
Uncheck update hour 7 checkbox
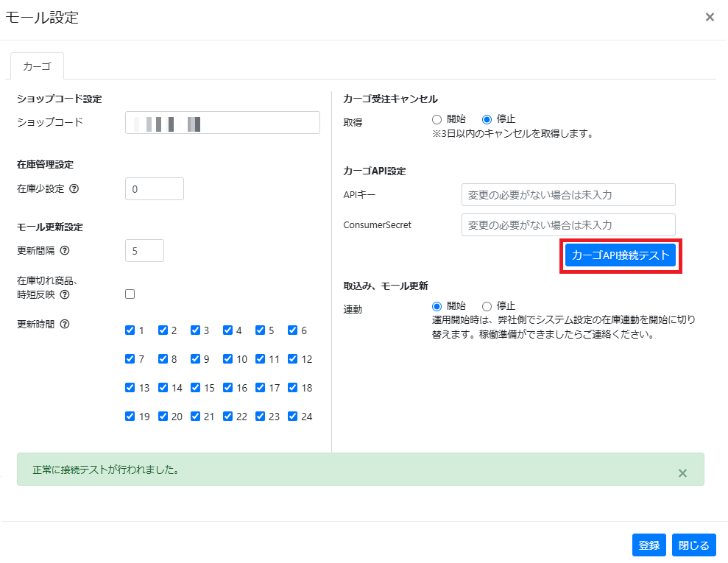coord(130,359)
